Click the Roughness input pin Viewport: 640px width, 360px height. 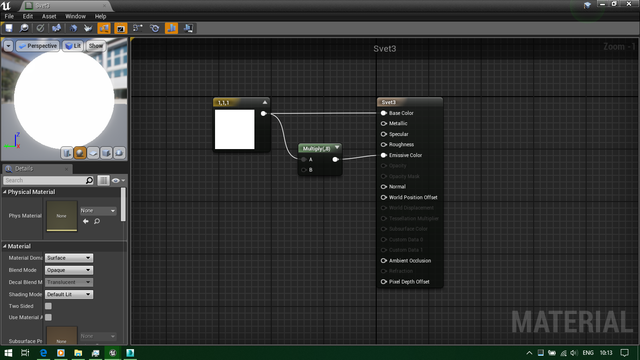384,144
